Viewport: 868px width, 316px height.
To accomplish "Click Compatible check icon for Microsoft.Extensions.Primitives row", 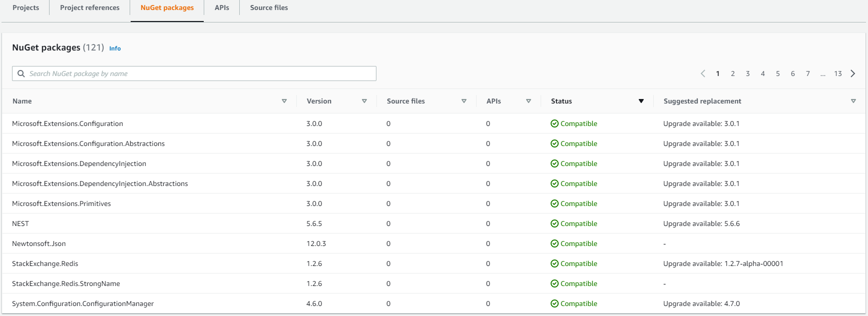I will 555,203.
